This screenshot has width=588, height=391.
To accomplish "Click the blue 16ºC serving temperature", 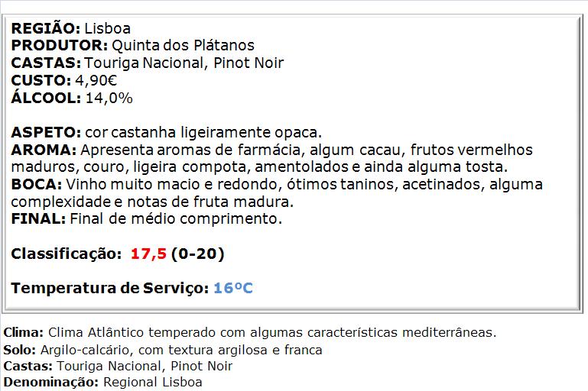I will pyautogui.click(x=233, y=288).
